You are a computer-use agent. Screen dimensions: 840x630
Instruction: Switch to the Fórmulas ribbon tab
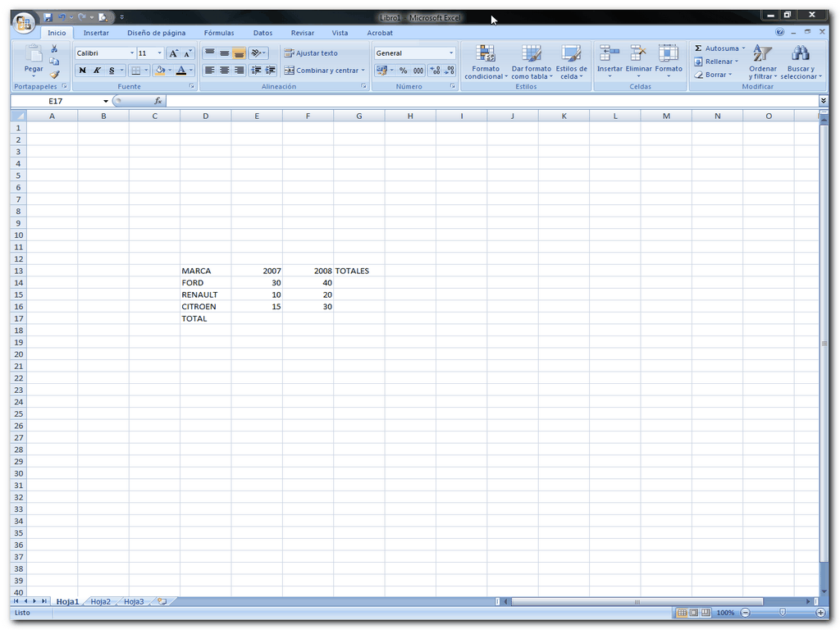[219, 33]
